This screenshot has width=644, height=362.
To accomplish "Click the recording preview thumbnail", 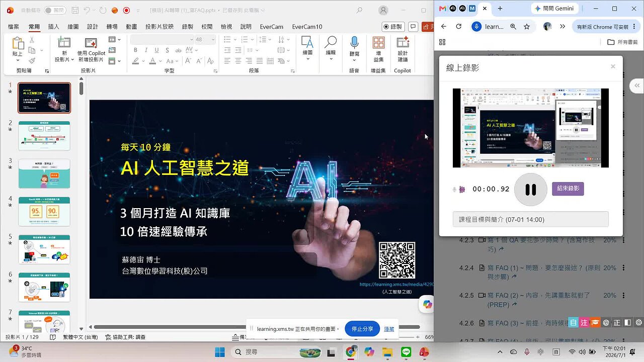I will [x=530, y=128].
